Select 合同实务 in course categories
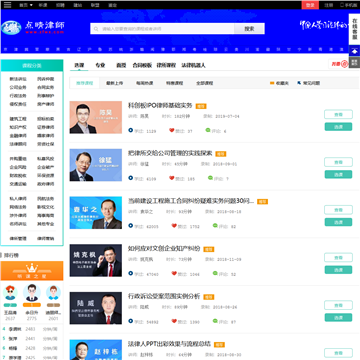The height and width of the screenshot is (360, 360). click(45, 87)
